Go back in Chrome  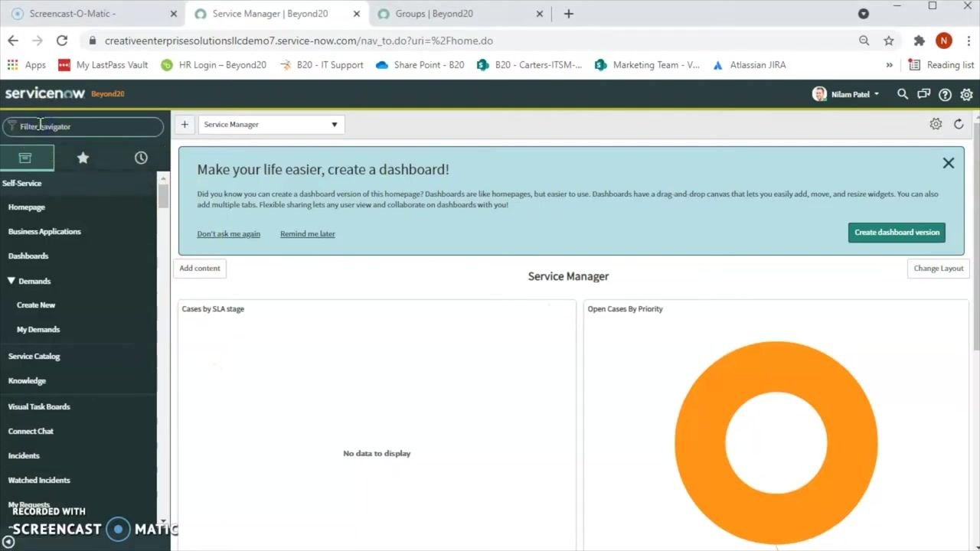[x=13, y=41]
